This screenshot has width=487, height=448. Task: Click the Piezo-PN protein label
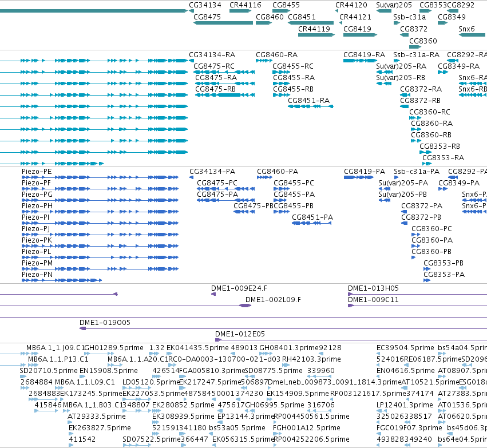pyautogui.click(x=37, y=275)
